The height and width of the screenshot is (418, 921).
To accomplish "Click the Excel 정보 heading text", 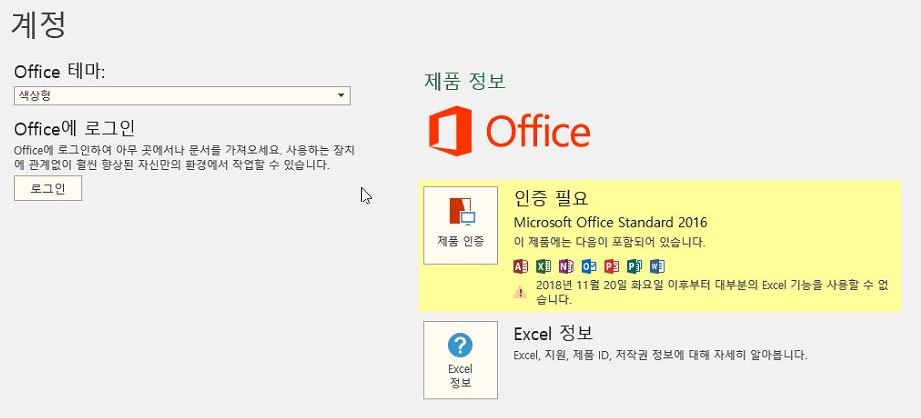I will point(553,333).
